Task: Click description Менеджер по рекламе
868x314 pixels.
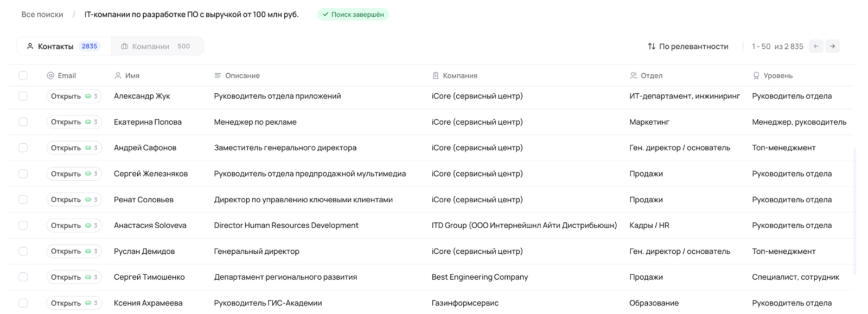Action: click(x=255, y=122)
